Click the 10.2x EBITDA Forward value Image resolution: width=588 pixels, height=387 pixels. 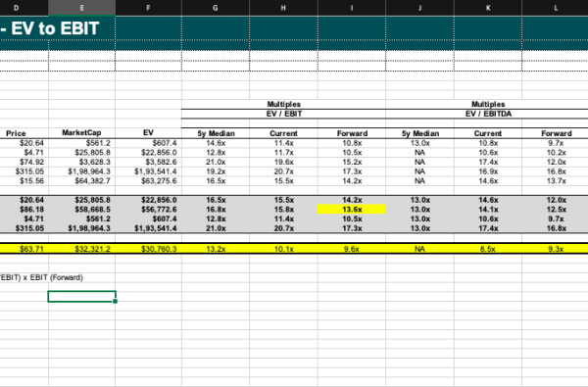coord(556,153)
